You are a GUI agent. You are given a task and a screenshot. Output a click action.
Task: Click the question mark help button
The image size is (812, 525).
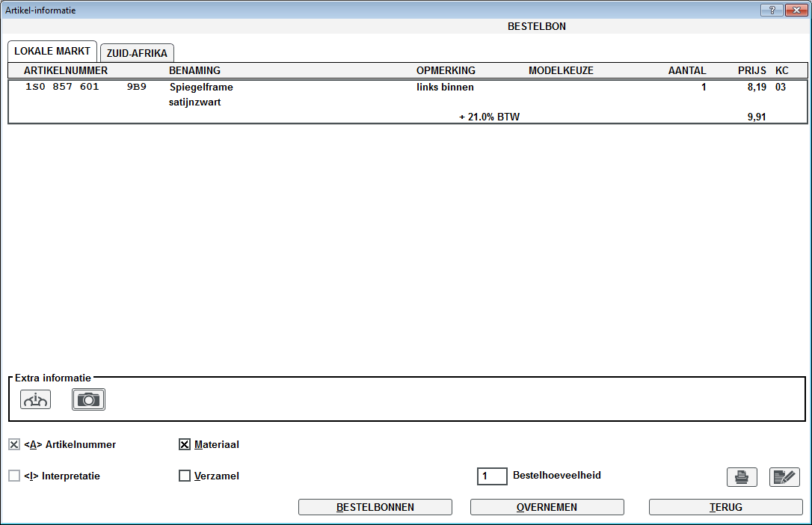coord(771,10)
